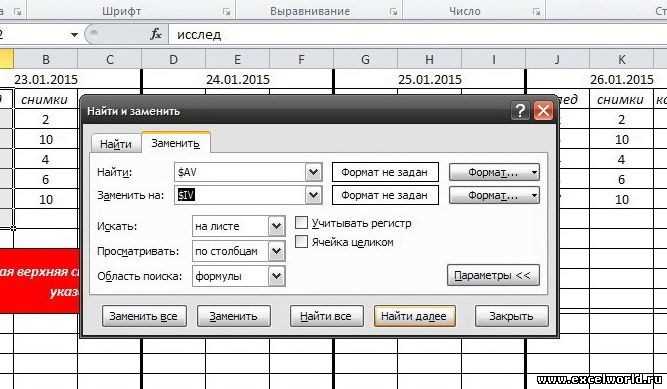The image size is (667, 389).
Task: Select column D header
Action: (173, 59)
